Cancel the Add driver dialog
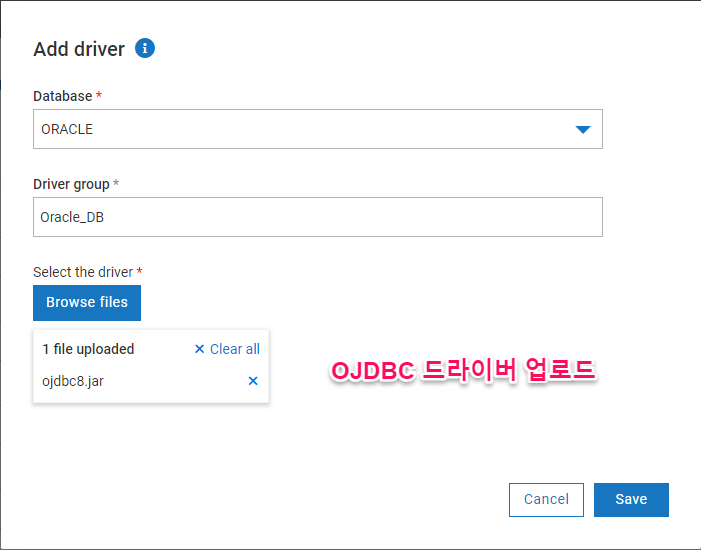This screenshot has width=701, height=550. tap(546, 499)
